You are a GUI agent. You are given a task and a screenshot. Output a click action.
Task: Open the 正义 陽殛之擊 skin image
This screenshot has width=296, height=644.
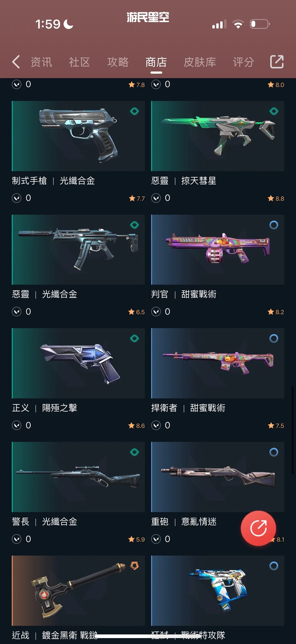pos(78,363)
